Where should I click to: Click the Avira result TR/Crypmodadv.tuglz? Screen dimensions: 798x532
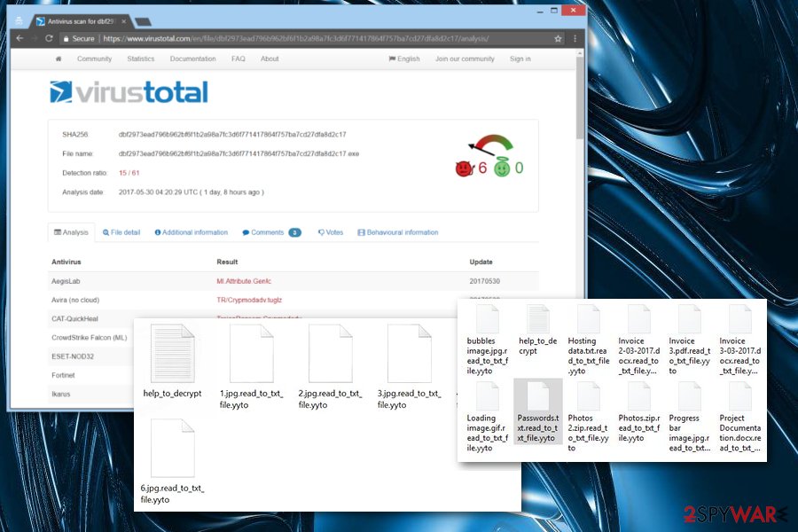tap(249, 300)
